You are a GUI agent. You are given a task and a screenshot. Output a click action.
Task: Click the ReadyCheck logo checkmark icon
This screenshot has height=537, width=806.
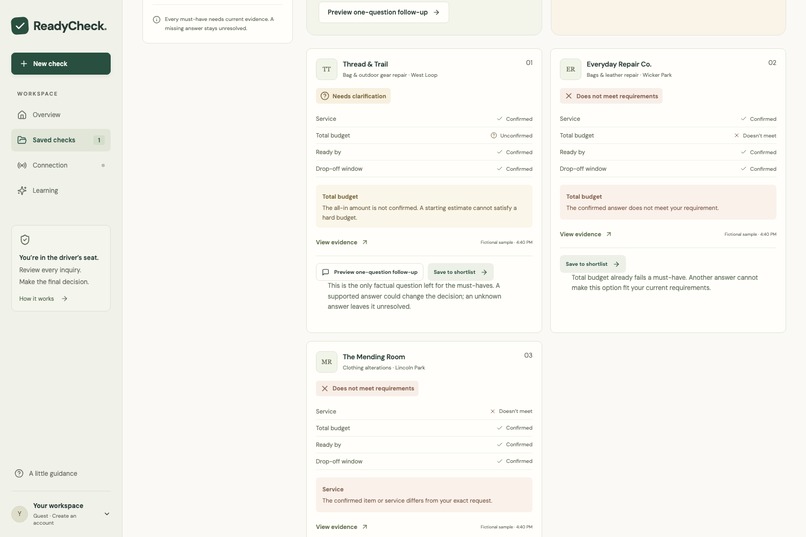pos(20,26)
